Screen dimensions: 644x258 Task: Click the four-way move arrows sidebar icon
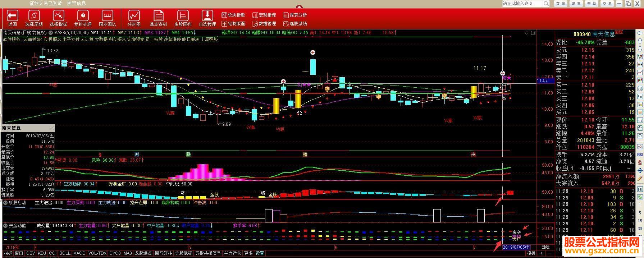(640, 170)
